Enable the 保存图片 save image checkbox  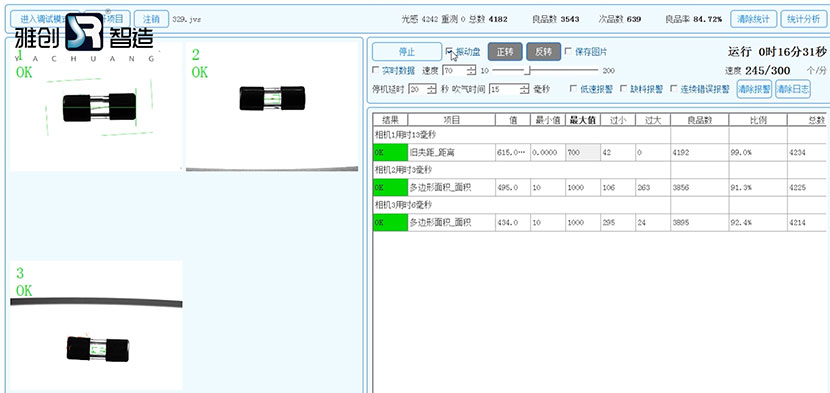click(x=569, y=51)
